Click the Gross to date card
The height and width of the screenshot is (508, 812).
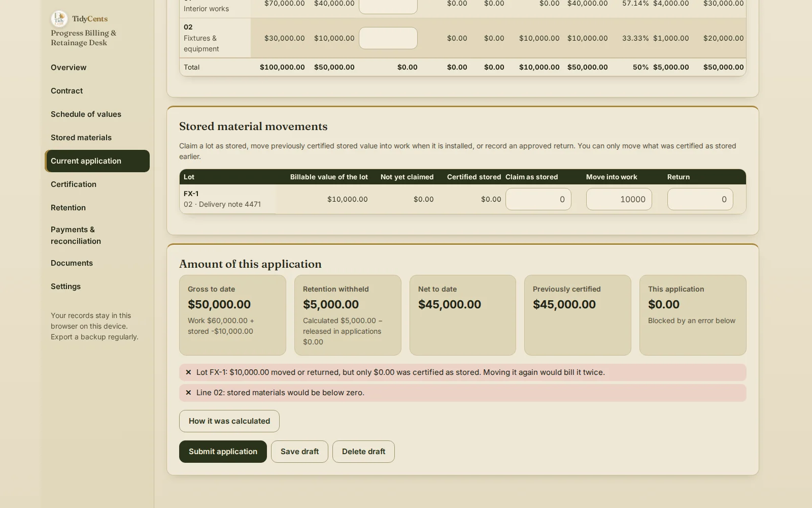click(x=232, y=315)
